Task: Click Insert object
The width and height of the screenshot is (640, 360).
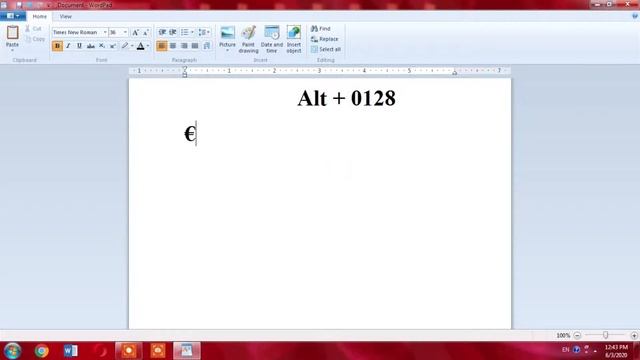Action: (294, 39)
